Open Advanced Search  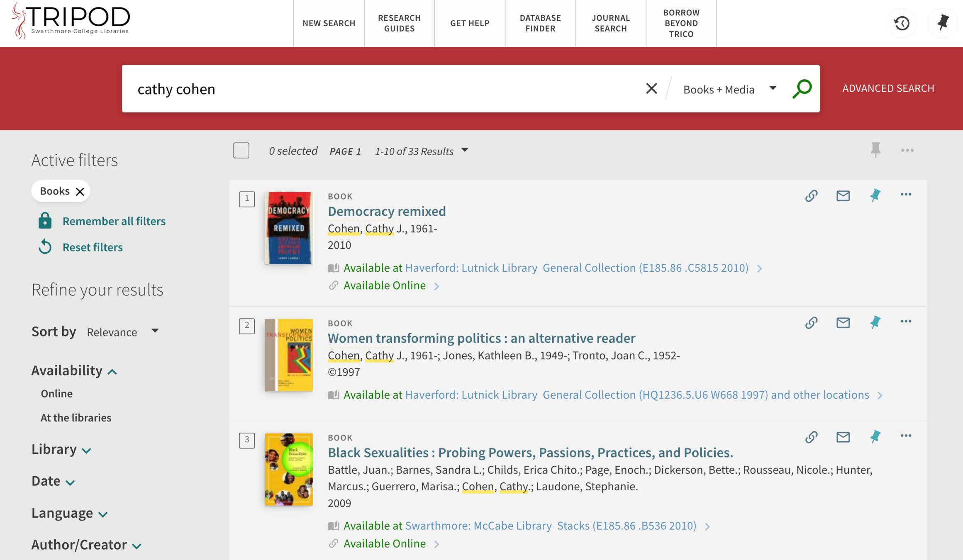[x=888, y=88]
